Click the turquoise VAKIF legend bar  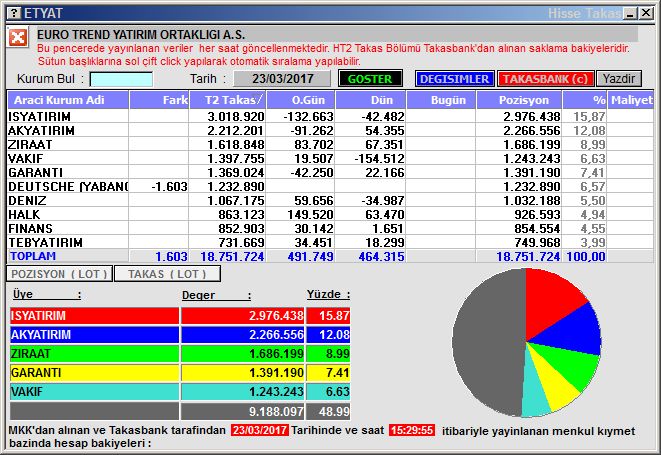(x=94, y=392)
